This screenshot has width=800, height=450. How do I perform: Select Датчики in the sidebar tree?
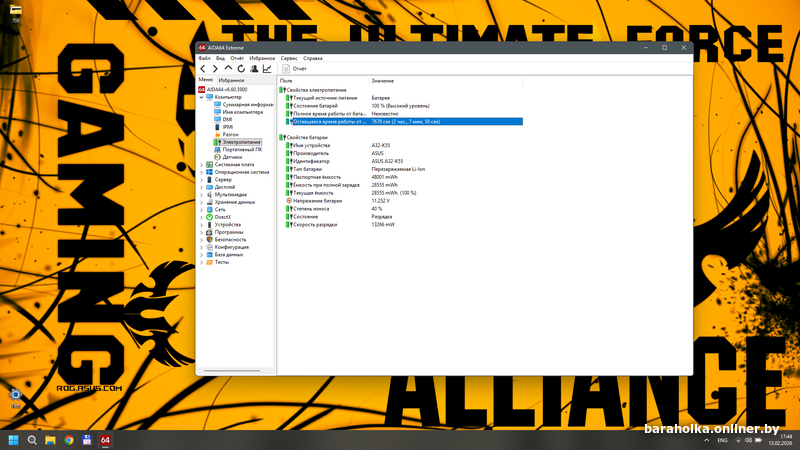[x=232, y=157]
